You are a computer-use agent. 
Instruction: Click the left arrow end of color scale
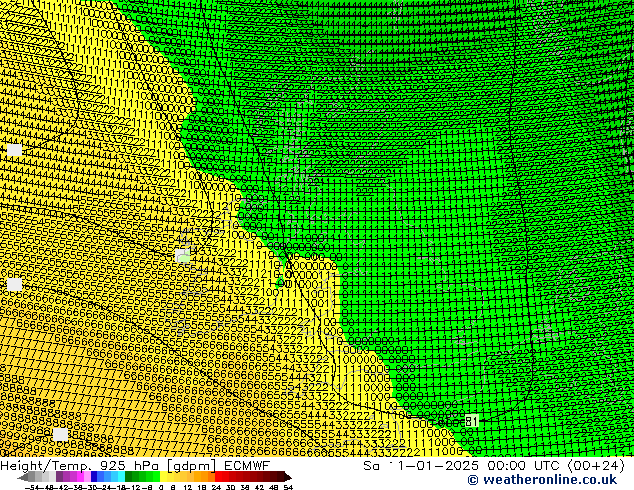tap(23, 477)
